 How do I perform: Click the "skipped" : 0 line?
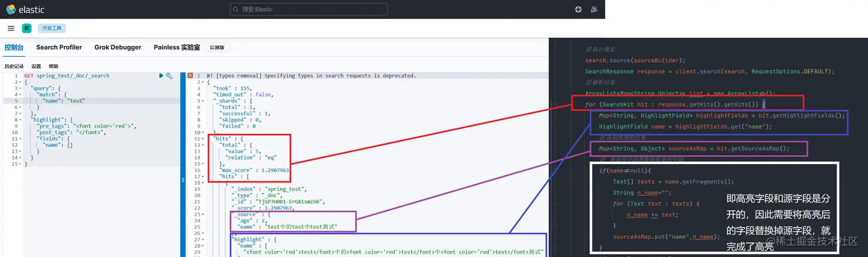241,120
